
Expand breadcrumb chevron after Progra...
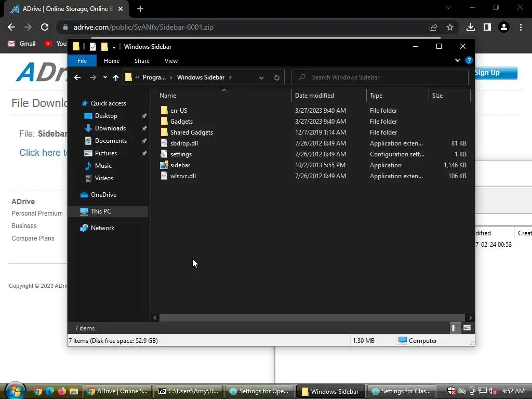tap(171, 77)
